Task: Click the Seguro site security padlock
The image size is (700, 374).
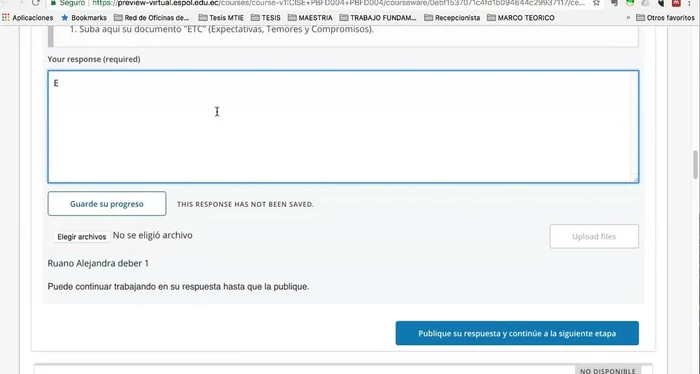Action: point(54,3)
